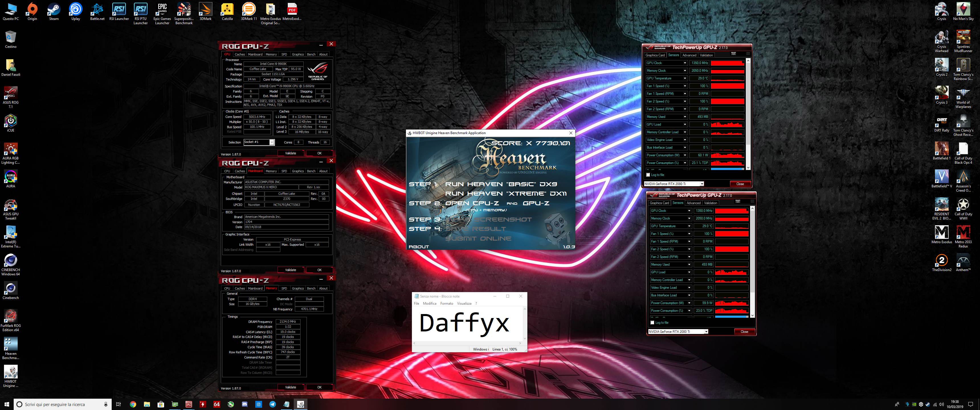Open the Metro Exodus game shortcut

[x=942, y=235]
